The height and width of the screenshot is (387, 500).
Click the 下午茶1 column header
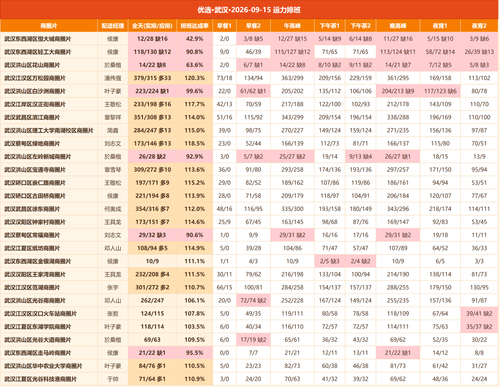coord(330,26)
